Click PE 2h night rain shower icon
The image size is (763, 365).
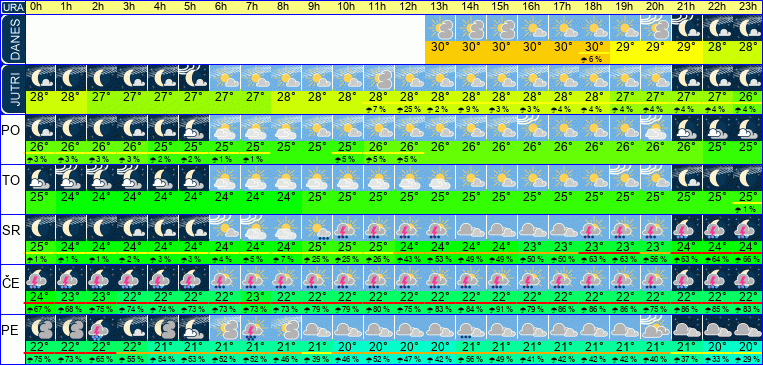(x=102, y=328)
